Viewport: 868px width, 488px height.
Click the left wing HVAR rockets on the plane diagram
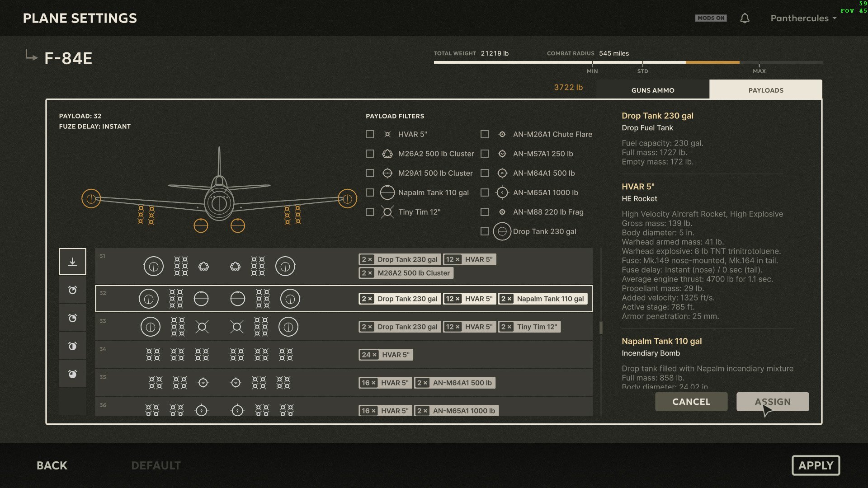coord(146,215)
